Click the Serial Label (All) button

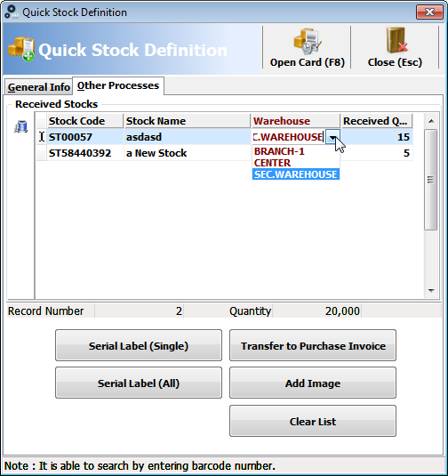click(139, 383)
